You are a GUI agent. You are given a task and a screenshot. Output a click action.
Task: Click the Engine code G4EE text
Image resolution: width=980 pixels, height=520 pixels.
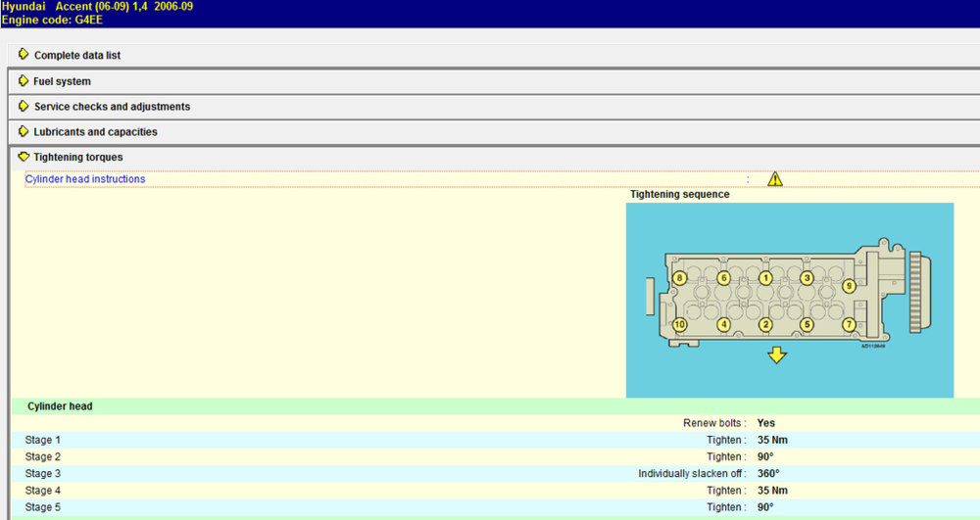pos(52,20)
